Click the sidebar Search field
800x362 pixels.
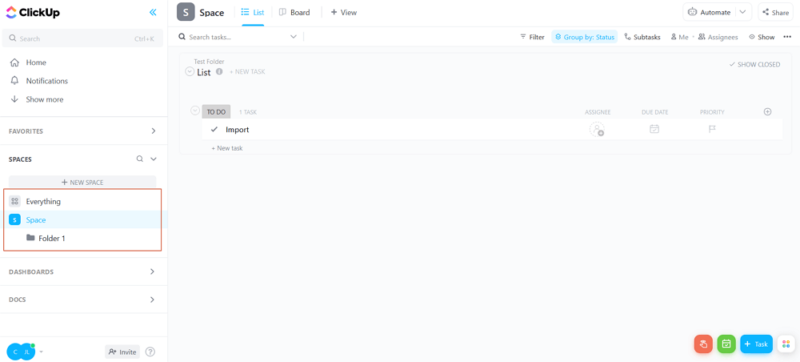(x=83, y=38)
